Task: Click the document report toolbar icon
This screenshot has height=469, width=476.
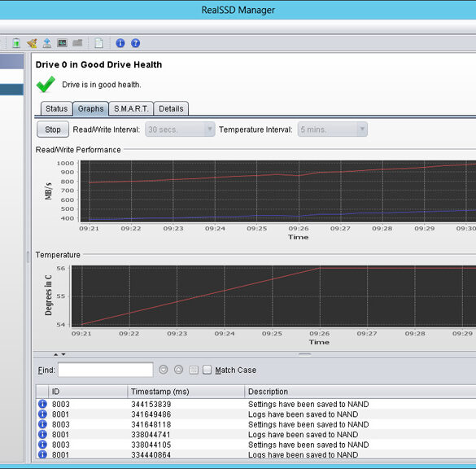Action: click(x=98, y=43)
